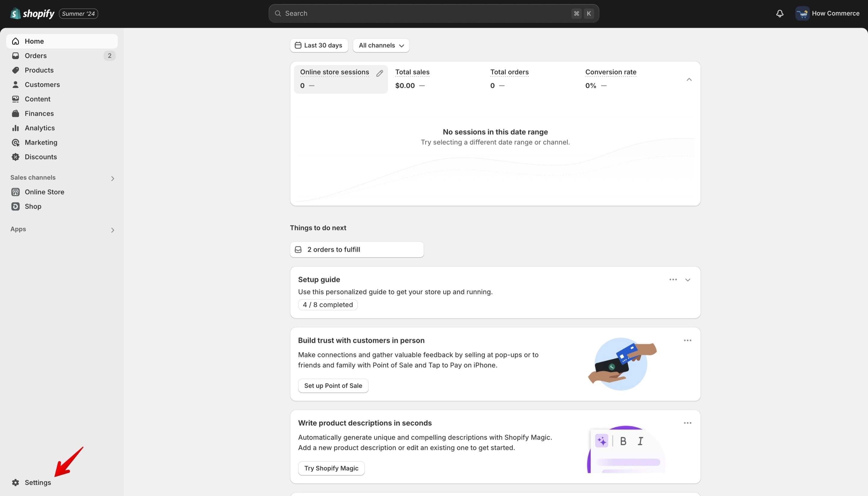Click the Point of Sale card illustration

(x=622, y=364)
